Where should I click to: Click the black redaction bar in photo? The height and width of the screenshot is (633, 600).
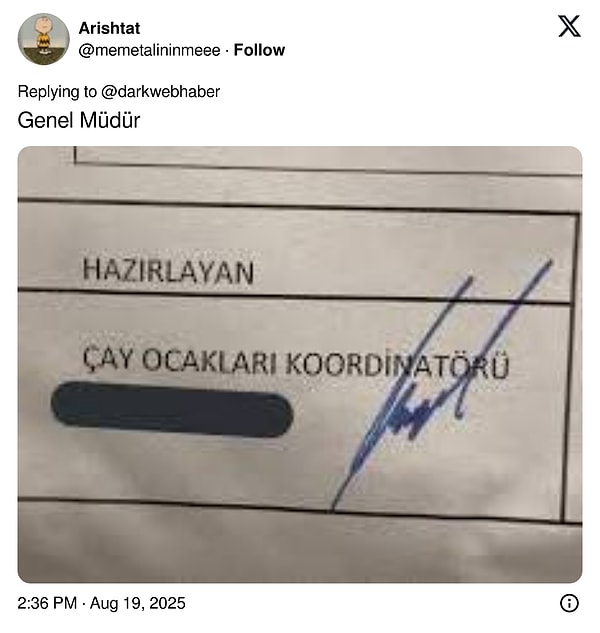tap(172, 409)
